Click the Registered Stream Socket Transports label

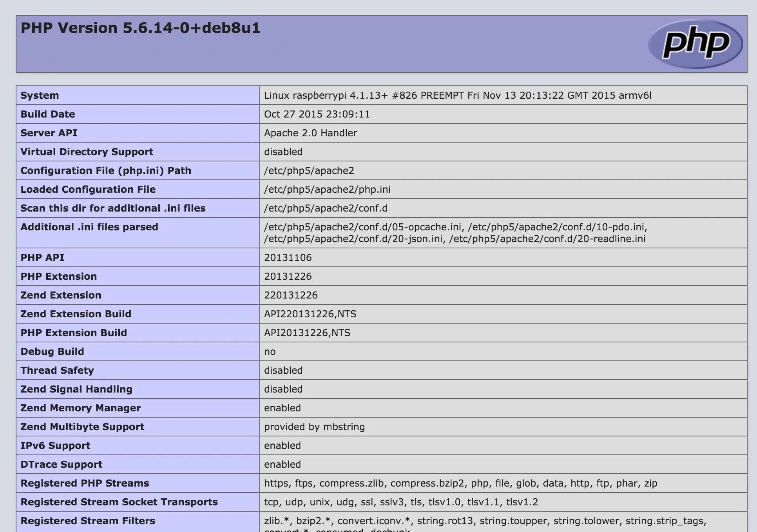[119, 502]
